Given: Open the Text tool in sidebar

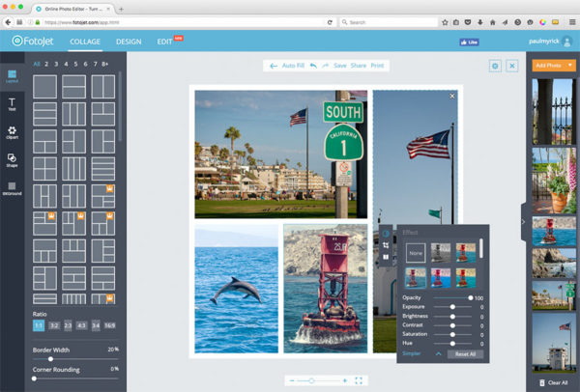Looking at the screenshot, I should (x=12, y=104).
